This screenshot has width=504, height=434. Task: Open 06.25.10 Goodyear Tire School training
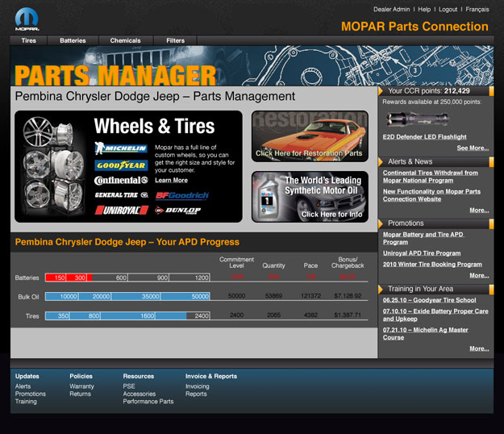coord(429,300)
